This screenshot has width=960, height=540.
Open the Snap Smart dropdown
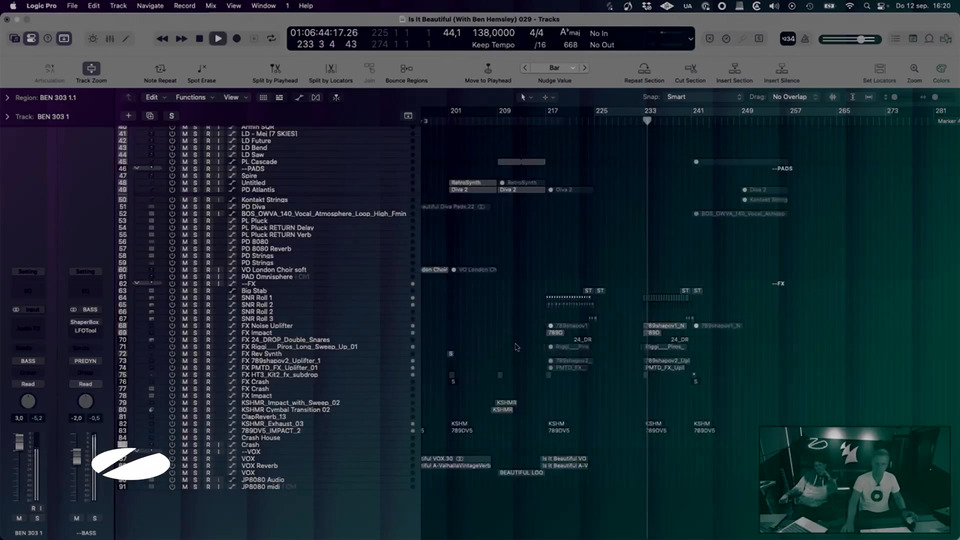click(x=704, y=97)
